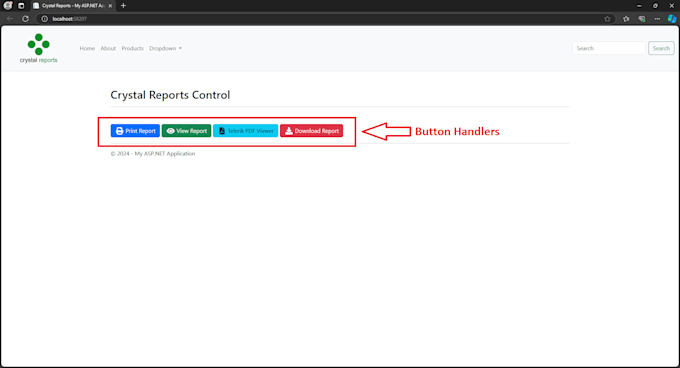
Task: Open the About nav link
Action: 108,49
